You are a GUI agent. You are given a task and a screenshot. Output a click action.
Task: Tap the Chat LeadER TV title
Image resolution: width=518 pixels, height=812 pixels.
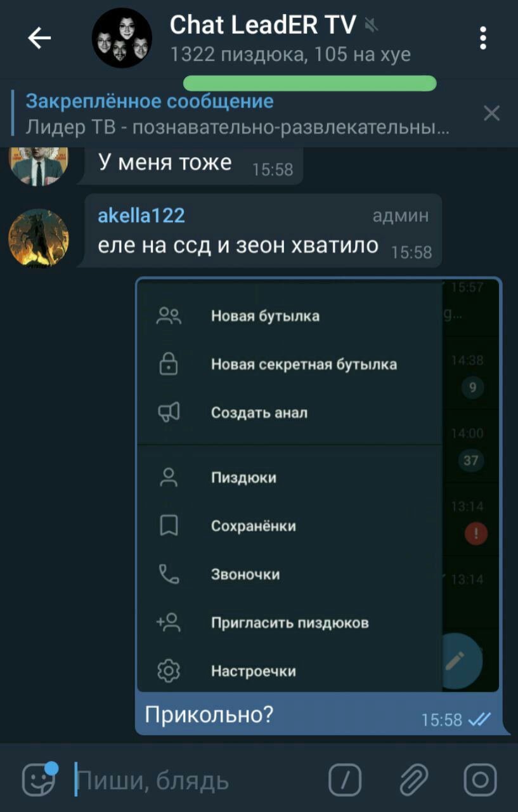coord(262,25)
